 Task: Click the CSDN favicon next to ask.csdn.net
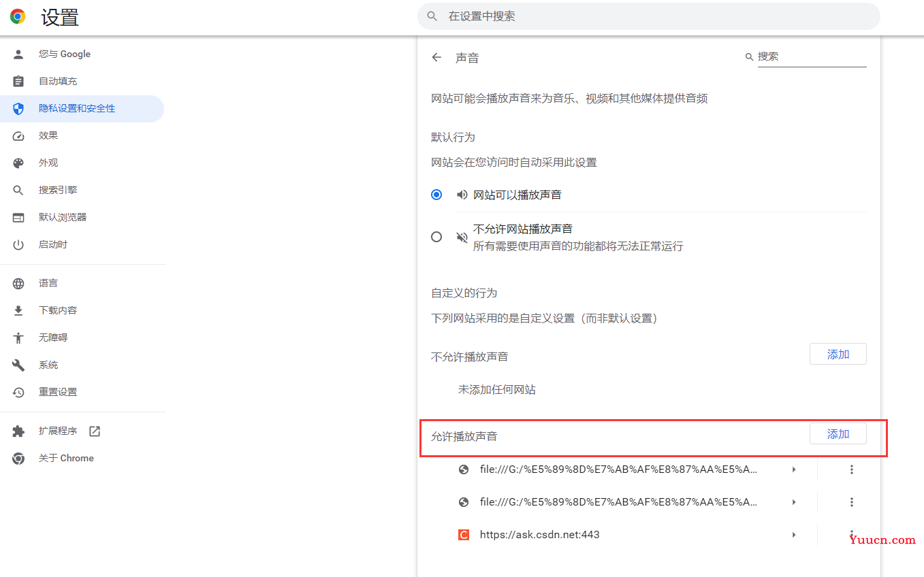(464, 535)
